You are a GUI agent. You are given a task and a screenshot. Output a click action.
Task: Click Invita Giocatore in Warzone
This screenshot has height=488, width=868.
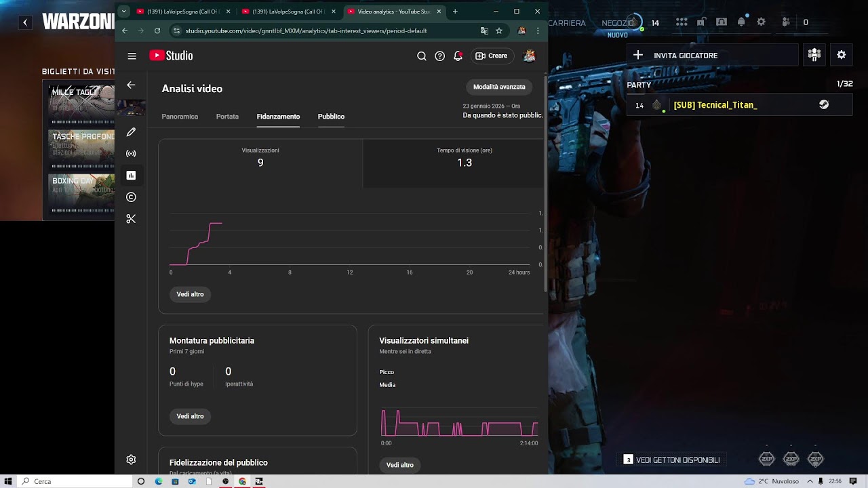(x=712, y=56)
